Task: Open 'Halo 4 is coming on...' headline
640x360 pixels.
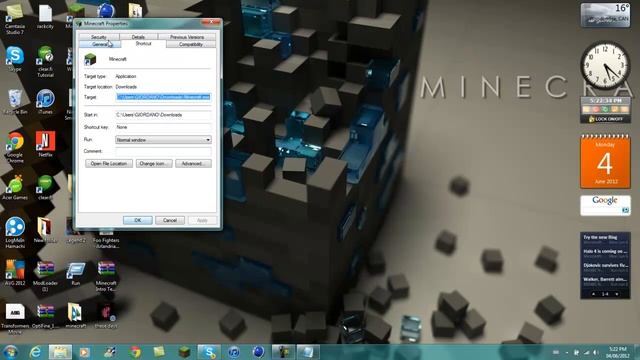Action: pos(605,251)
